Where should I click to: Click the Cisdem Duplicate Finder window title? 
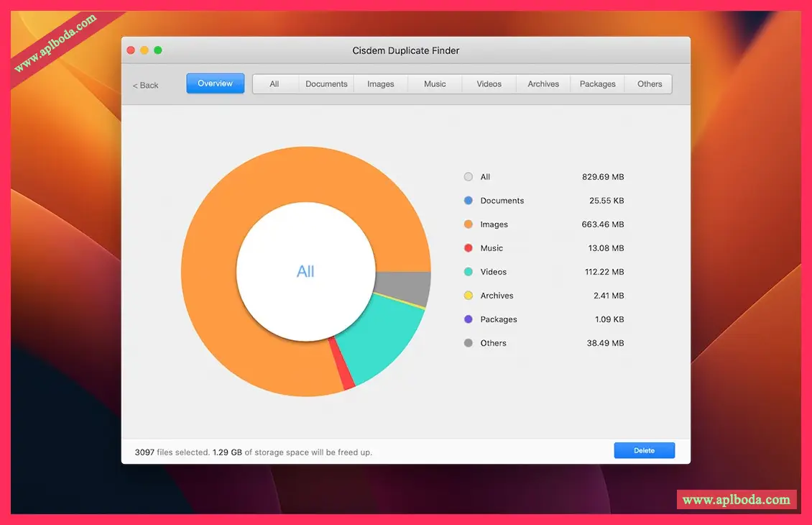pos(405,51)
